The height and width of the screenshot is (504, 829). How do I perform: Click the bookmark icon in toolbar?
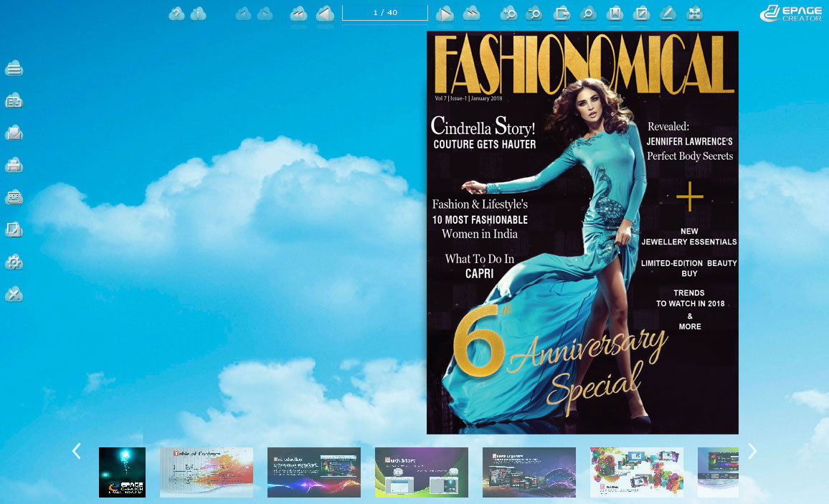tap(615, 14)
